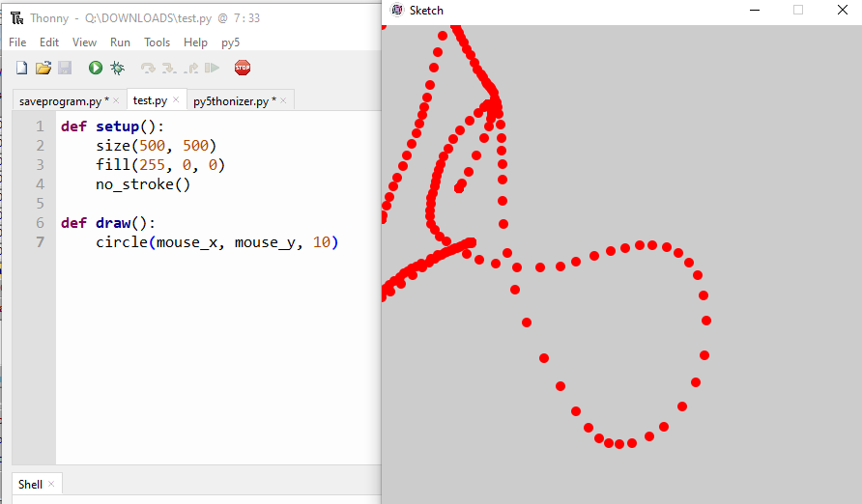Close the test.py tab
This screenshot has height=504, width=862.
pos(176,99)
